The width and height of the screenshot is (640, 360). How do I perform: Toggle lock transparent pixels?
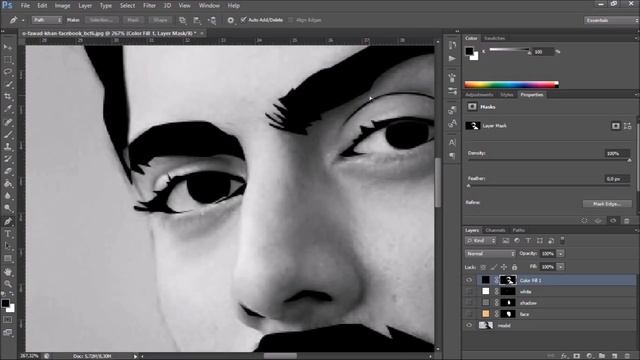483,267
